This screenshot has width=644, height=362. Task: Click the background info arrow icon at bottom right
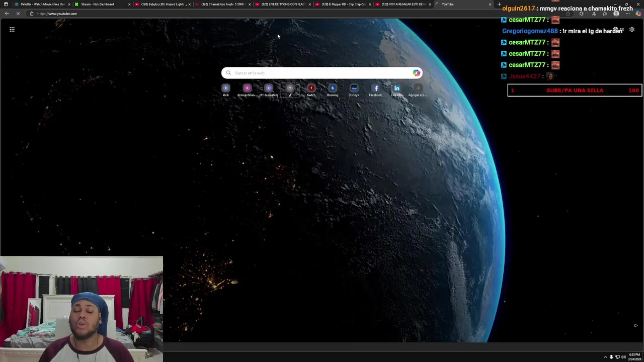tap(635, 325)
